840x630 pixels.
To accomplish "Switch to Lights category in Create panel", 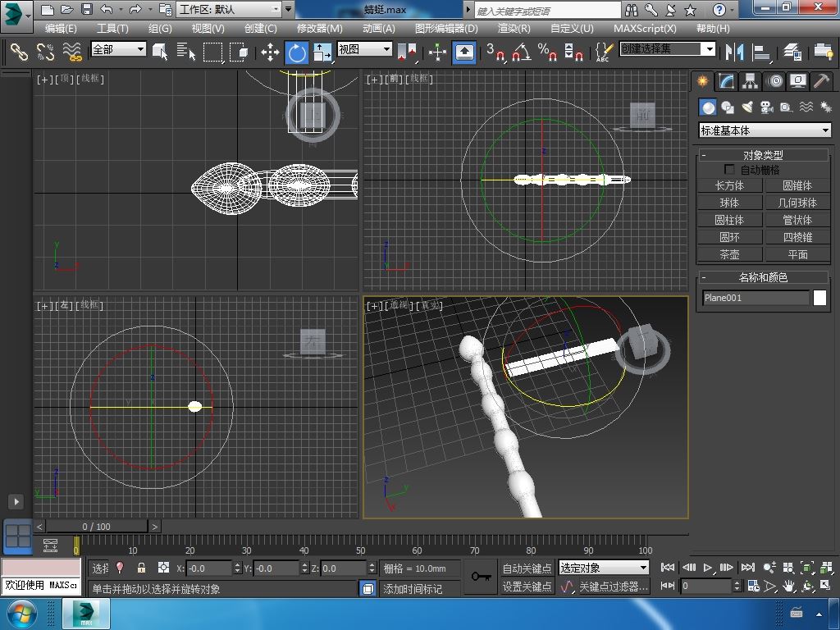I will click(x=747, y=107).
